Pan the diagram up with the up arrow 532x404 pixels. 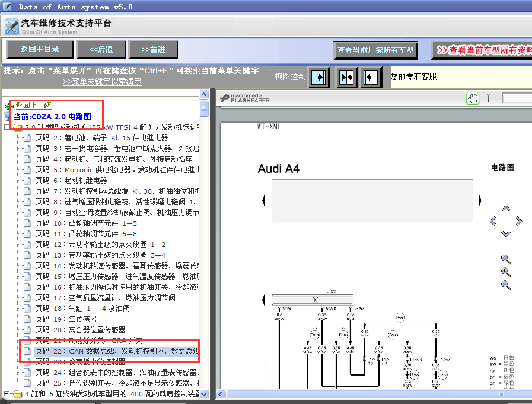coord(506,209)
